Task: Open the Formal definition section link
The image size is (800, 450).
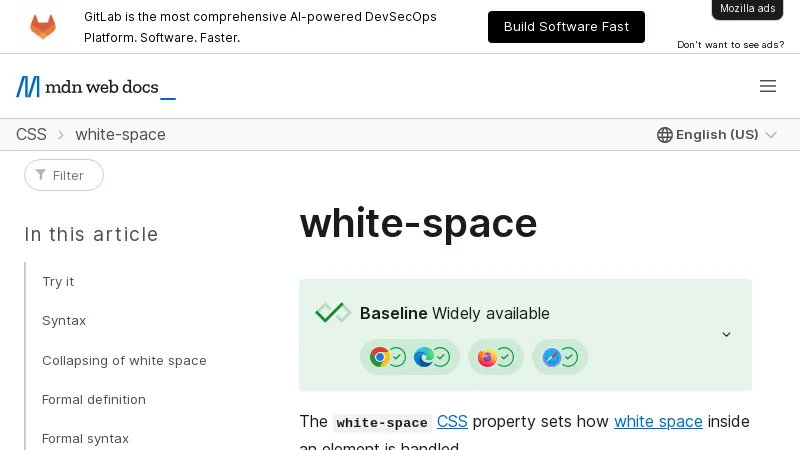Action: (x=94, y=400)
